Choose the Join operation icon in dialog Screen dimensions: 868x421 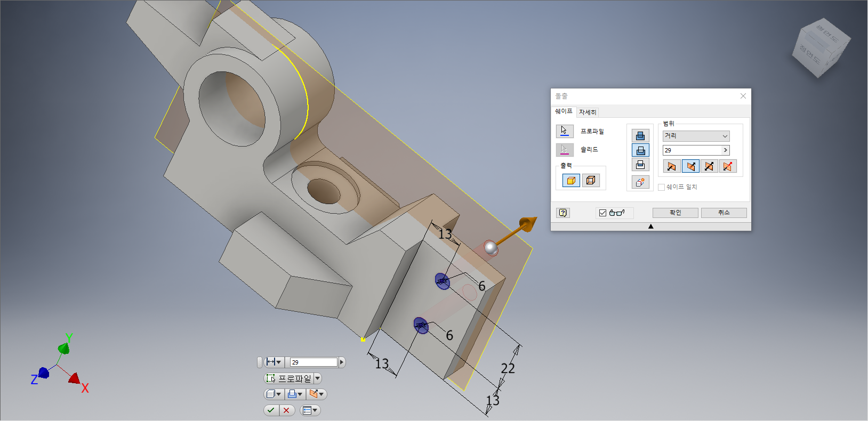(x=640, y=136)
